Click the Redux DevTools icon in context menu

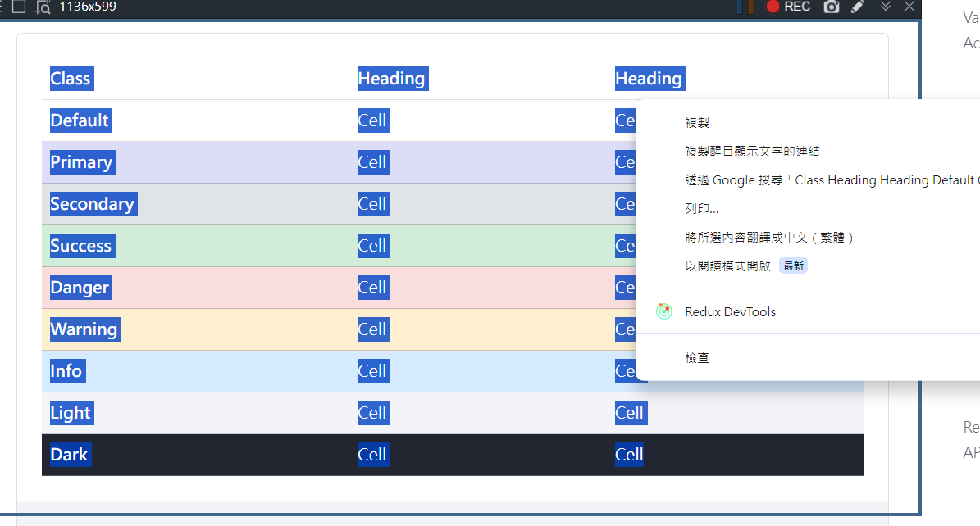[x=664, y=311]
